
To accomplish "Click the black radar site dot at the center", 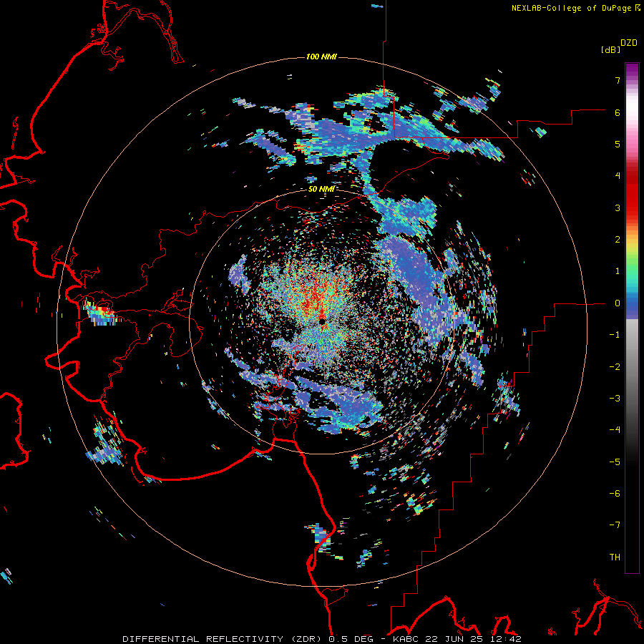I will [x=323, y=321].
